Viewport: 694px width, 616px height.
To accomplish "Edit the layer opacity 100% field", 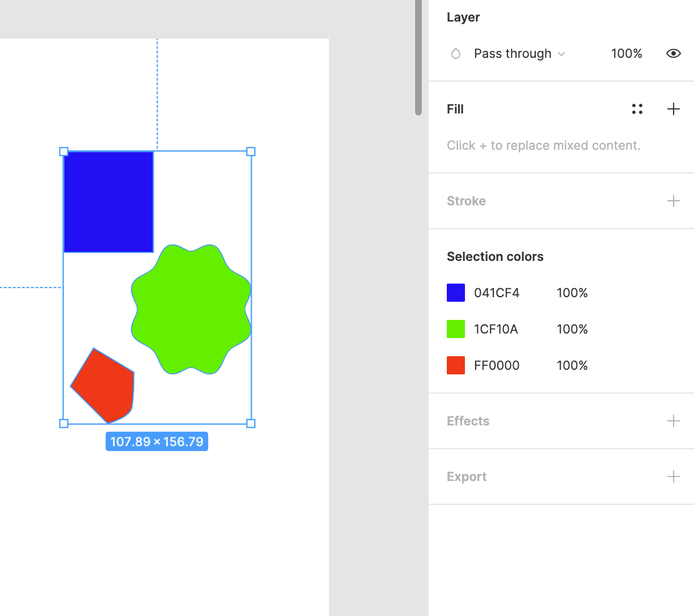I will (626, 53).
